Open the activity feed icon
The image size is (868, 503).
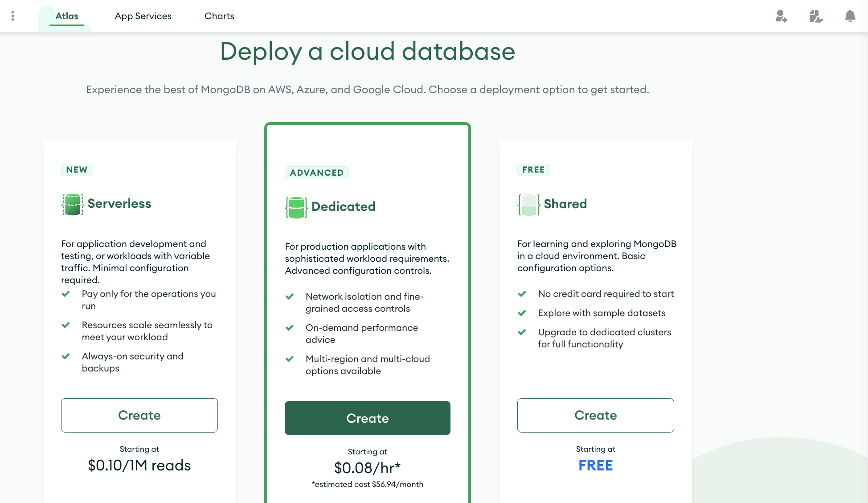pyautogui.click(x=815, y=16)
